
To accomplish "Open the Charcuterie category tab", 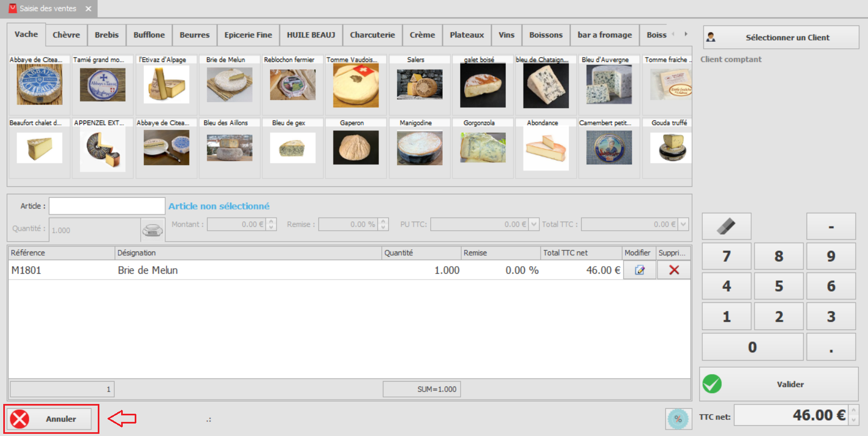I will tap(373, 35).
